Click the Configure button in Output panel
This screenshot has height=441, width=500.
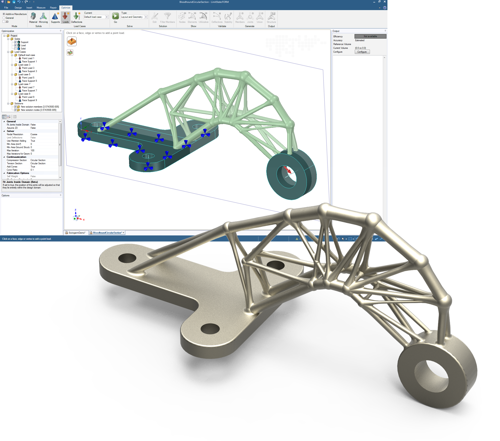[362, 52]
